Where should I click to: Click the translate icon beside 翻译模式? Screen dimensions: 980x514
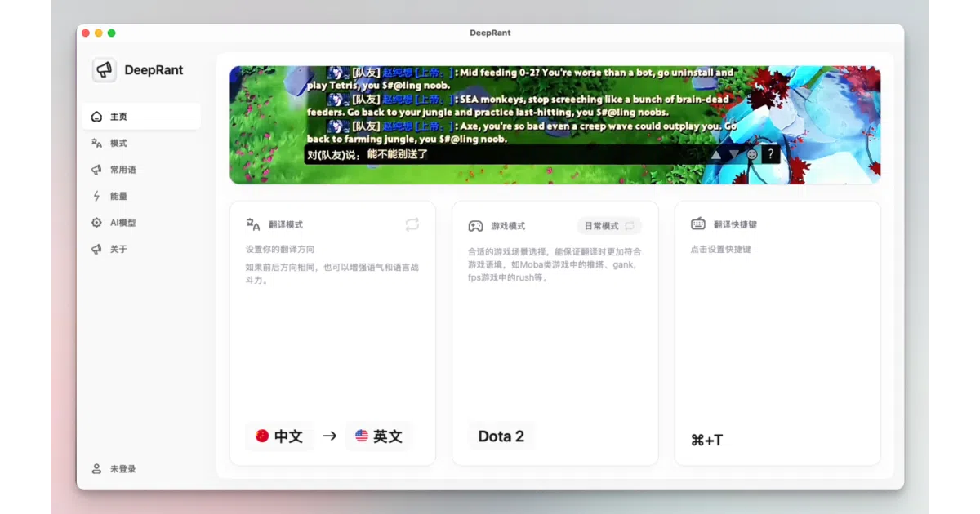pos(253,224)
